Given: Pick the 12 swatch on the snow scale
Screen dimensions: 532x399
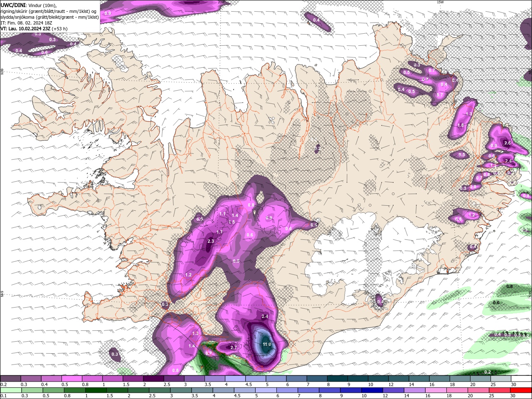Looking at the screenshot, I should 399,379.
